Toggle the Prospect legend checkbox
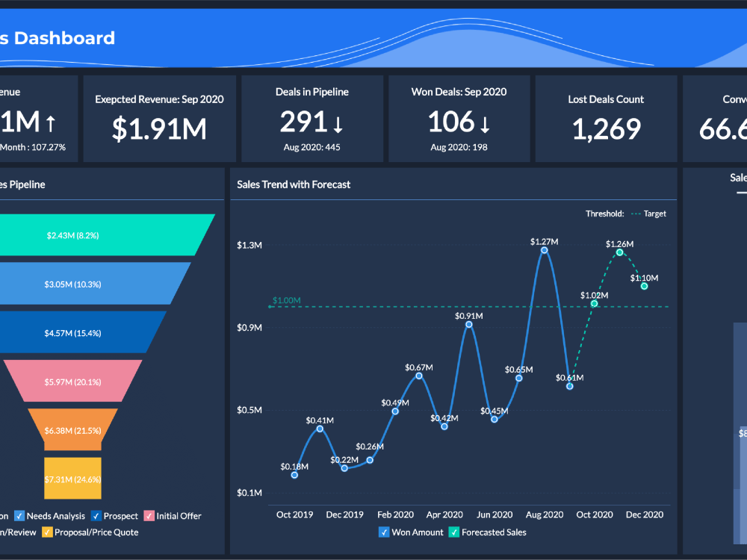The image size is (747, 560). click(96, 516)
